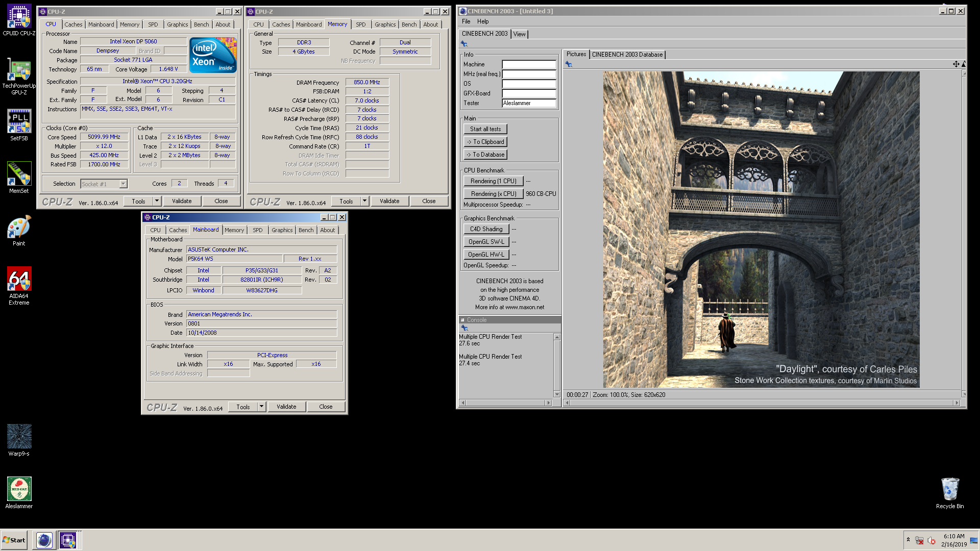Click the Tester field containing Aleslammer

point(529,103)
